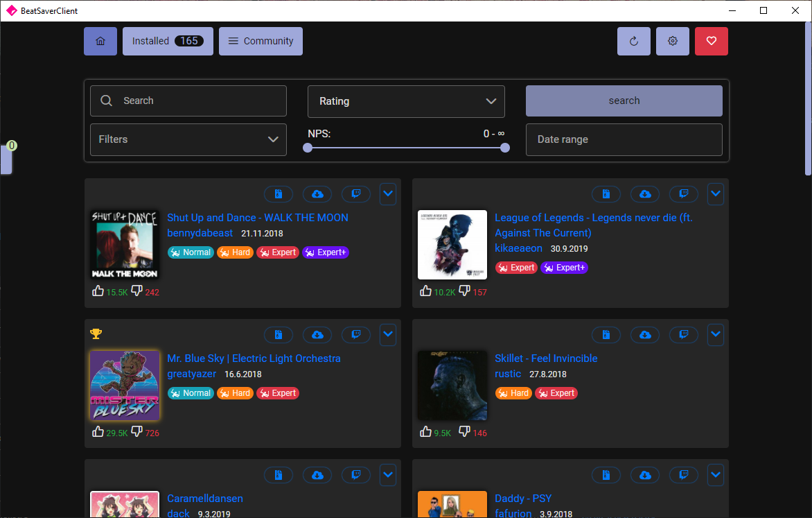Image resolution: width=812 pixels, height=518 pixels.
Task: Switch to the Installed tab
Action: [x=168, y=41]
